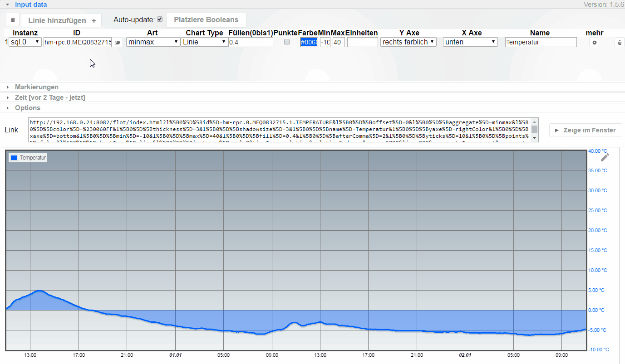Click the ID field with hm-rpc.0.MEQ0832715
The image size is (625, 364).
pos(78,42)
